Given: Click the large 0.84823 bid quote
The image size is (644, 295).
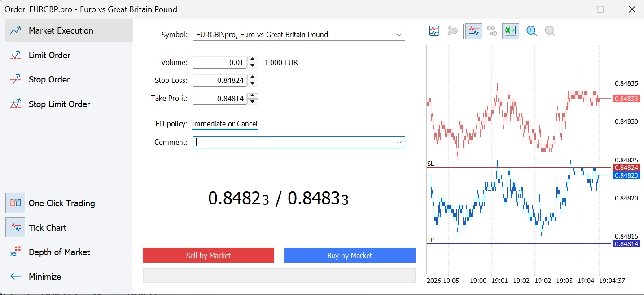Looking at the screenshot, I should 239,198.
